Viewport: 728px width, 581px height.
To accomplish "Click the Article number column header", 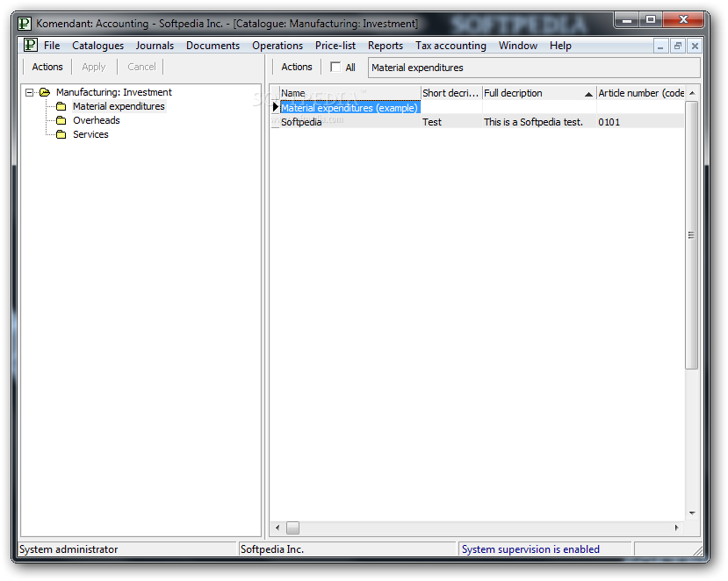I will point(640,93).
